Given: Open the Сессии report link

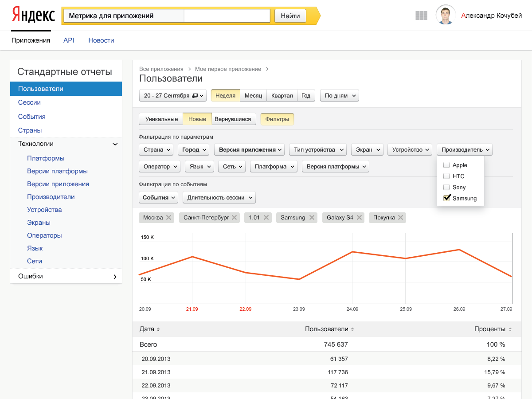Looking at the screenshot, I should click(29, 102).
